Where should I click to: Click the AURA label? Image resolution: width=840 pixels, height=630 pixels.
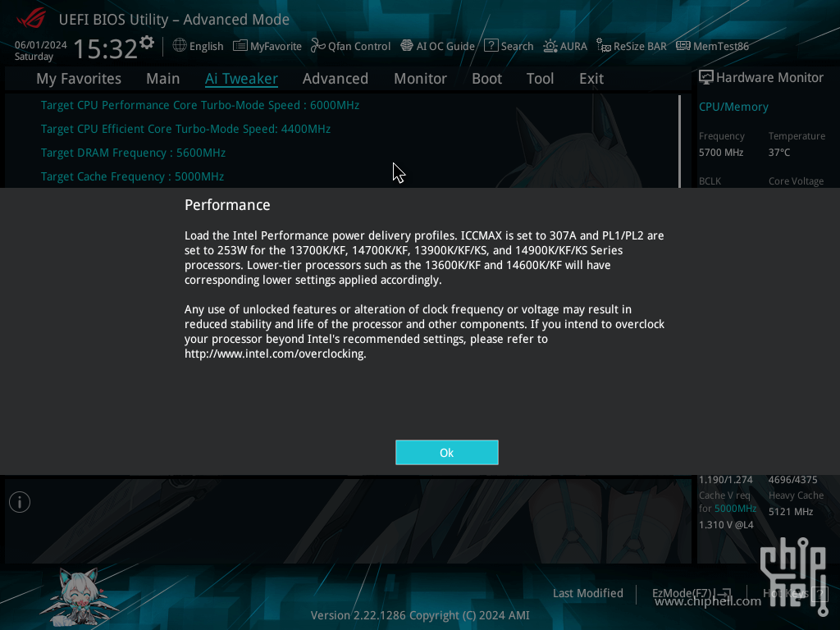(x=573, y=46)
